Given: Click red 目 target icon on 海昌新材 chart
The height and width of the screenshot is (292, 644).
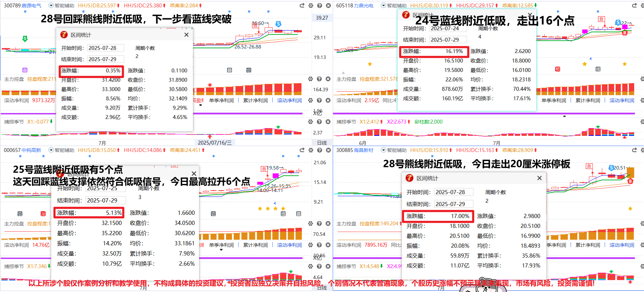Looking at the screenshot, I should tap(589, 166).
